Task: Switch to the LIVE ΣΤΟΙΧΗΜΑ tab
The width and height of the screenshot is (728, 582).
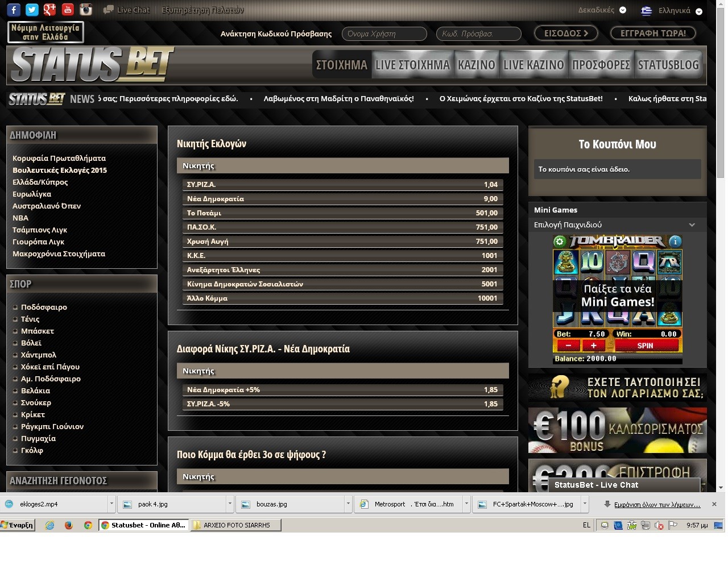Action: [x=412, y=65]
